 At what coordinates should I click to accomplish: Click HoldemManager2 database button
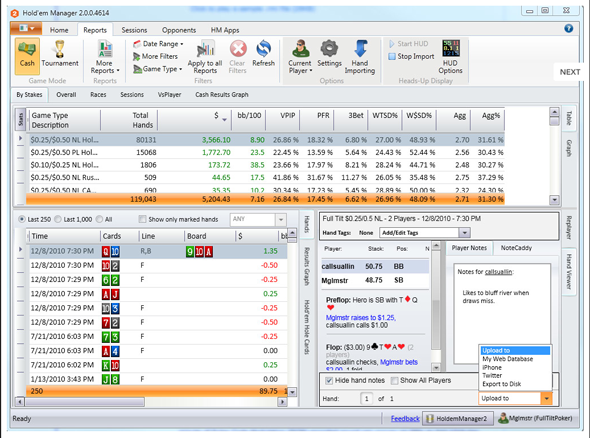coord(457,418)
